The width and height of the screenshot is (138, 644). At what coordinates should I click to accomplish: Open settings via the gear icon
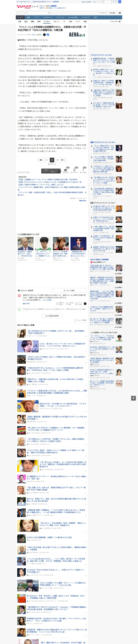[x=120, y=13]
